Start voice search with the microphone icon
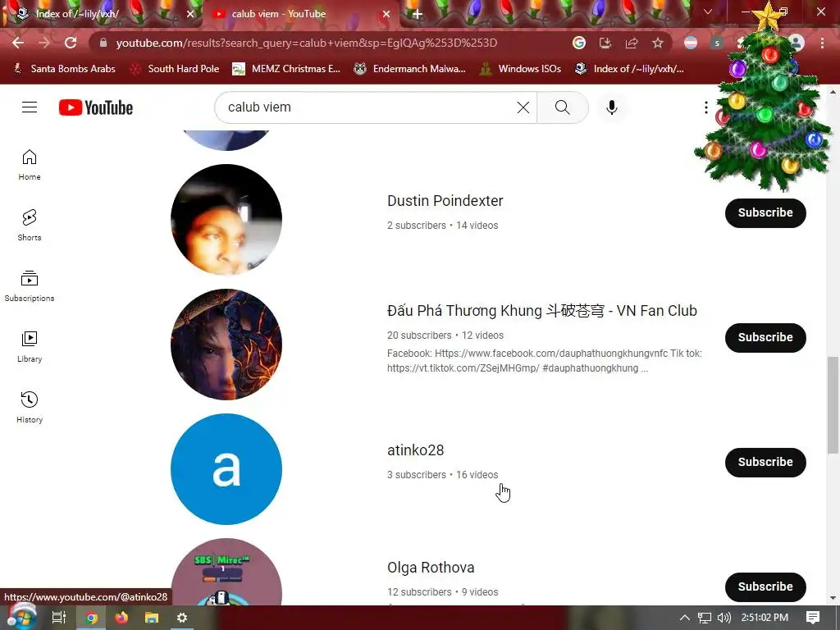Screen dimensions: 840x630 click(x=611, y=107)
